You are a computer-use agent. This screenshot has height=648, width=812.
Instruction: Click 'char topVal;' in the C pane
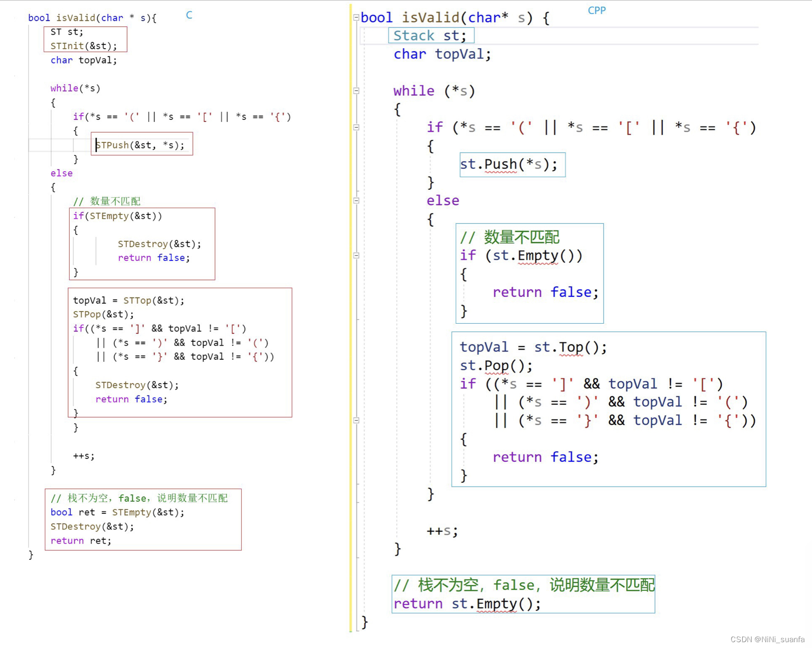click(84, 60)
